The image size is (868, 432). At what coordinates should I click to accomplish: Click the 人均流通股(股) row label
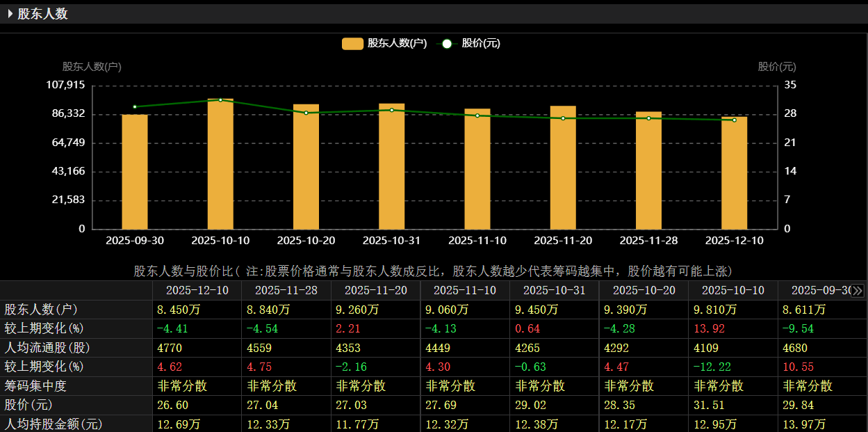click(47, 348)
